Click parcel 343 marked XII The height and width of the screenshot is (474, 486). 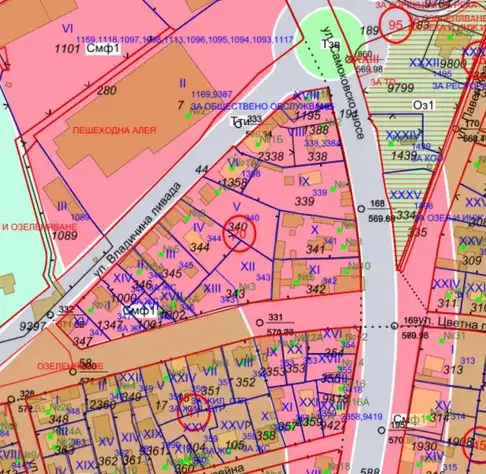(x=235, y=293)
